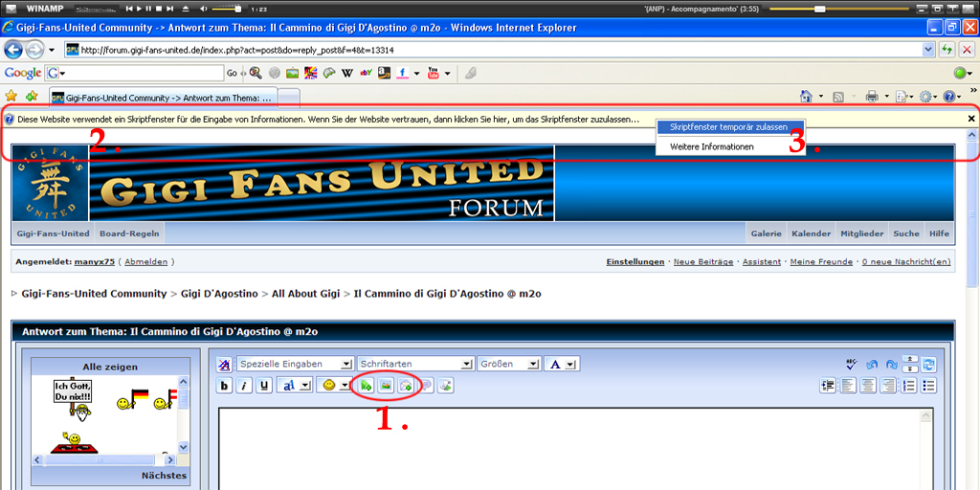
Task: Pause Winamp playback
Action: (x=149, y=9)
